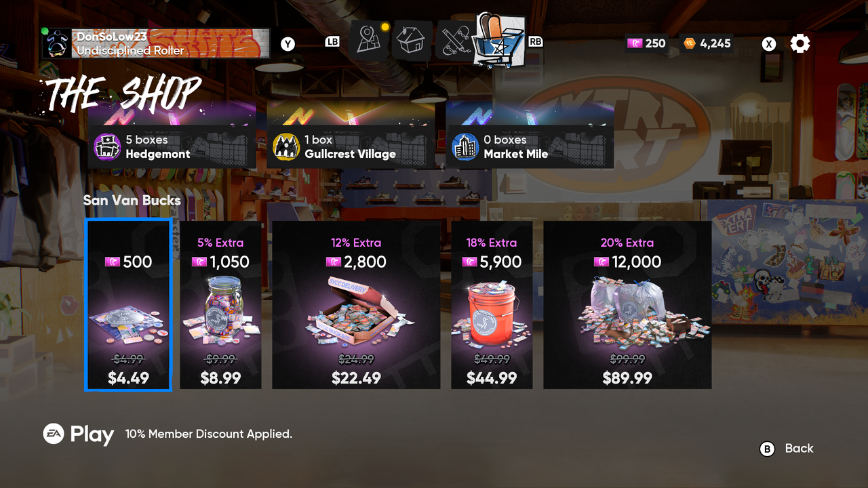This screenshot has height=488, width=868.
Task: Click the LB bumper prompt
Action: [332, 41]
